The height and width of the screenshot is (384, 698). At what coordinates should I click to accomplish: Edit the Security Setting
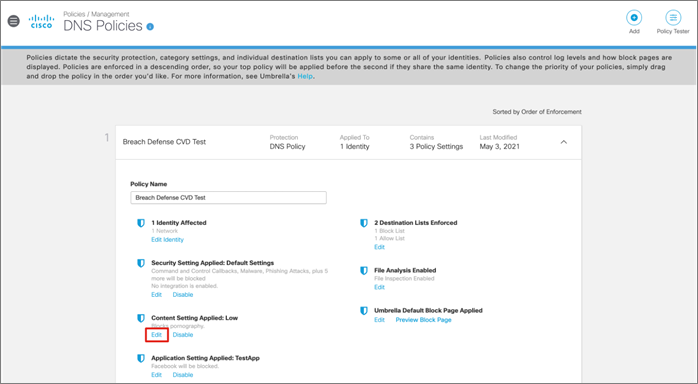[156, 295]
